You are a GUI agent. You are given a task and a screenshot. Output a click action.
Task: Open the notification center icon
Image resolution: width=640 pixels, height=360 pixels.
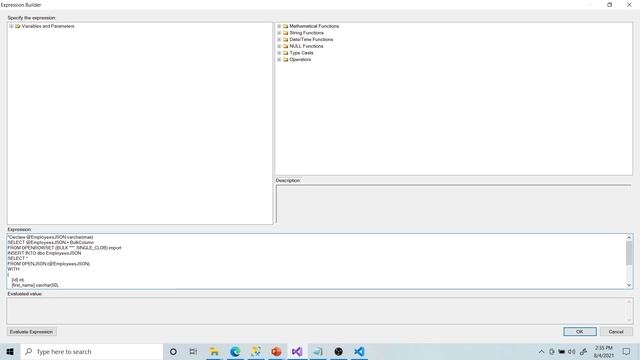(626, 351)
